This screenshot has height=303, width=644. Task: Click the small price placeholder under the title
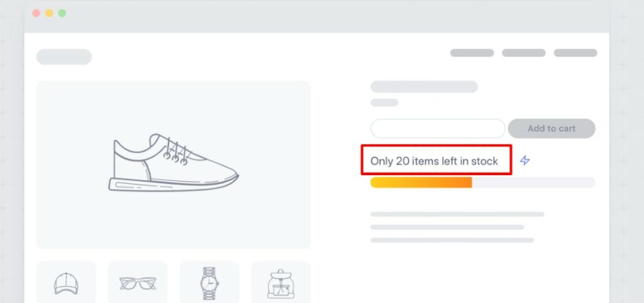[x=384, y=103]
